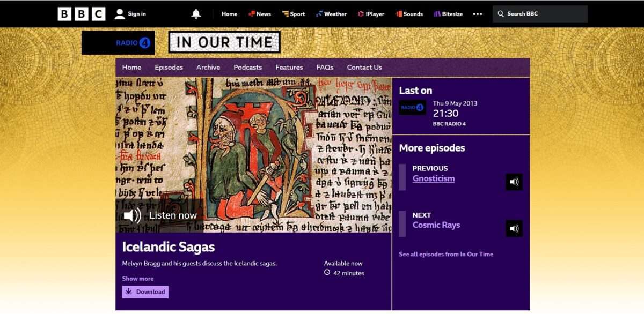Click the audio icon beside Gnosticism
644x314 pixels.
tap(514, 182)
